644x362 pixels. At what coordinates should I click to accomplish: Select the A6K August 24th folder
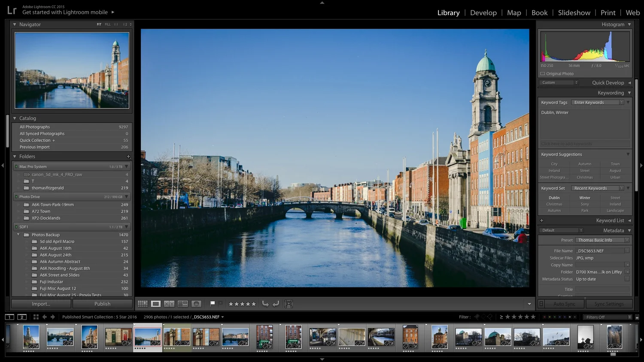point(55,255)
